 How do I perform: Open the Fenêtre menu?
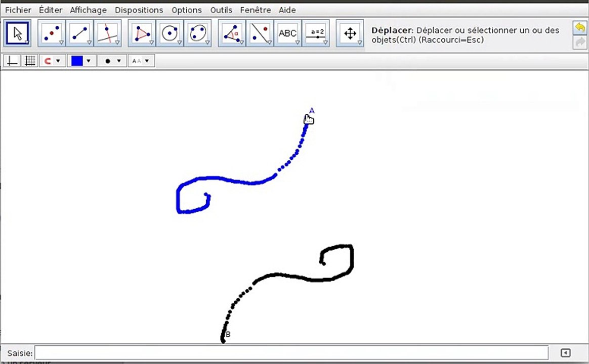point(256,10)
